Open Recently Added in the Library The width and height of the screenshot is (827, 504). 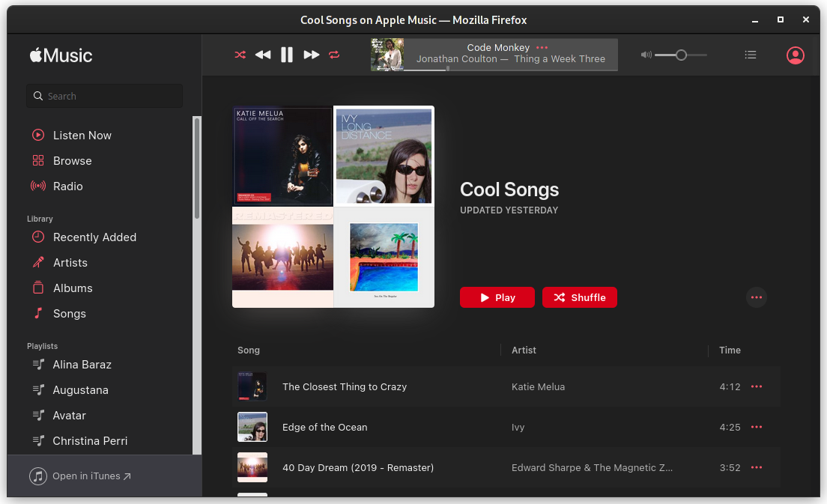point(94,237)
